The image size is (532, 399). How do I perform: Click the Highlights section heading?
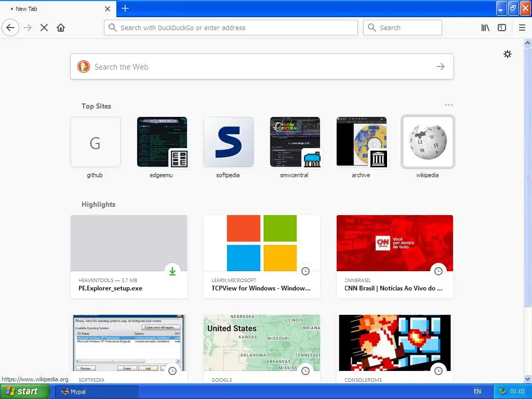coord(98,204)
